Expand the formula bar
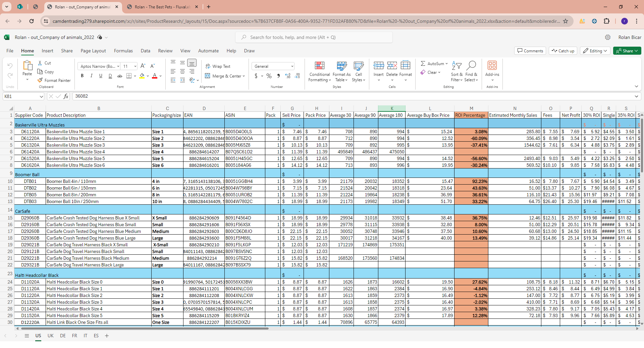The image size is (644, 348). coord(636,96)
